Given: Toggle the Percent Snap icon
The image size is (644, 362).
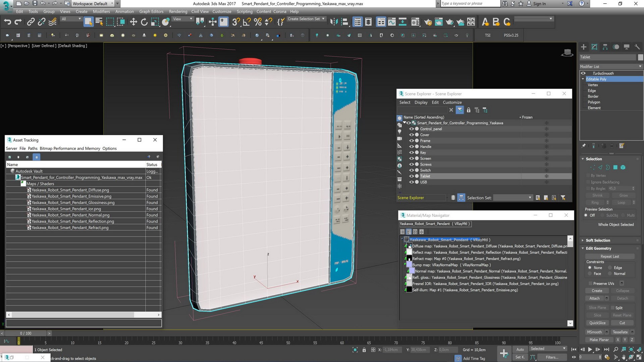Looking at the screenshot, I should (x=258, y=22).
